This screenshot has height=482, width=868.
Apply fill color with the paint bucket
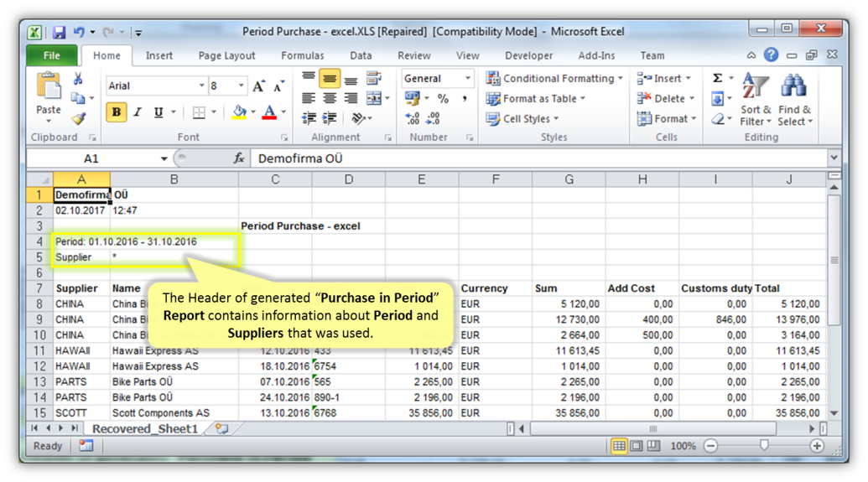tap(239, 112)
